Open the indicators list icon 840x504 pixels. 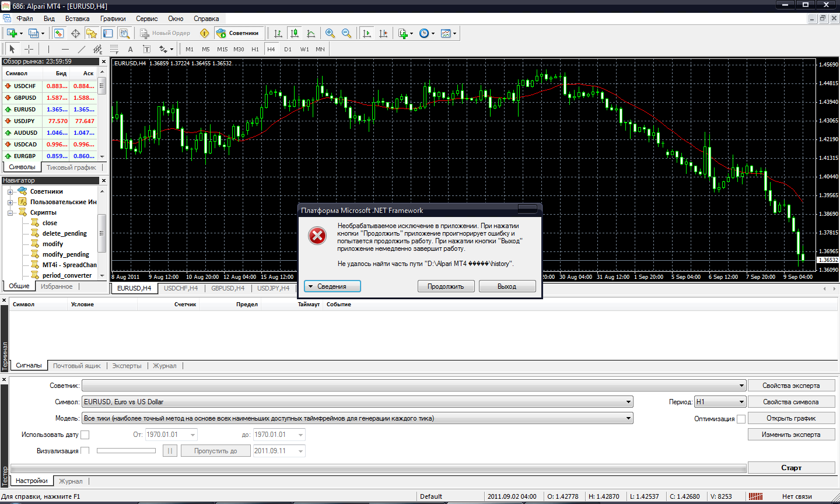tap(403, 33)
